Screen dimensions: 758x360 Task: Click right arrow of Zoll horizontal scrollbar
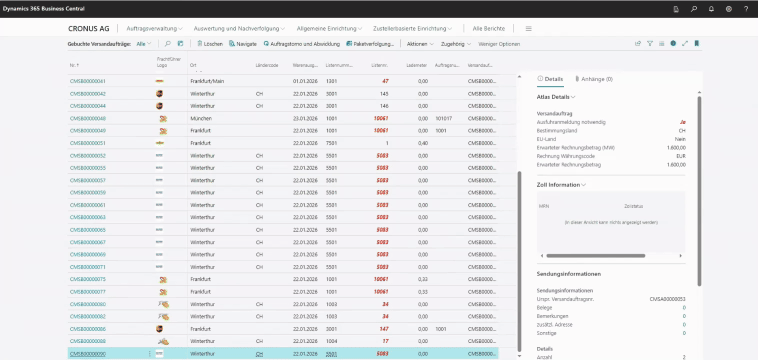tap(681, 255)
